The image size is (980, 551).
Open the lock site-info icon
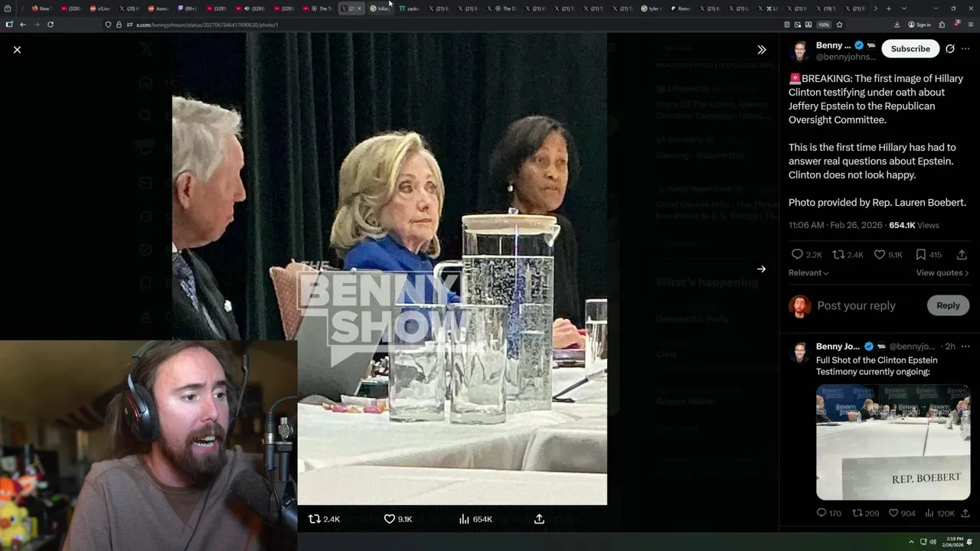119,24
